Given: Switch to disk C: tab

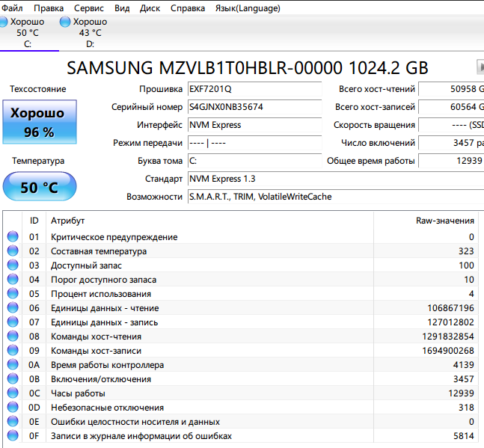Looking at the screenshot, I should (28, 33).
